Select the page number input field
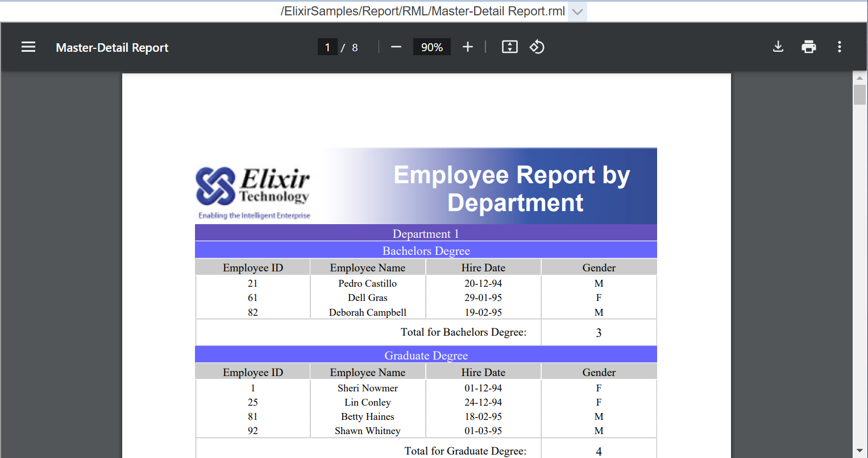Image resolution: width=868 pixels, height=458 pixels. coord(327,47)
